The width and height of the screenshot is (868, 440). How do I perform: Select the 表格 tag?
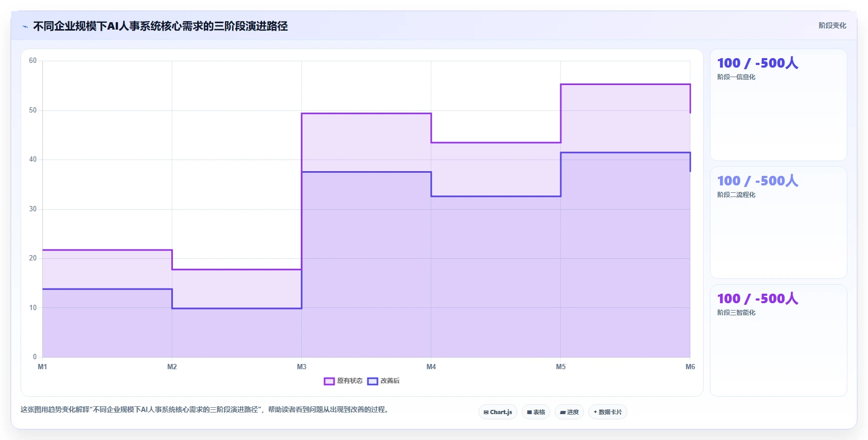(x=536, y=412)
